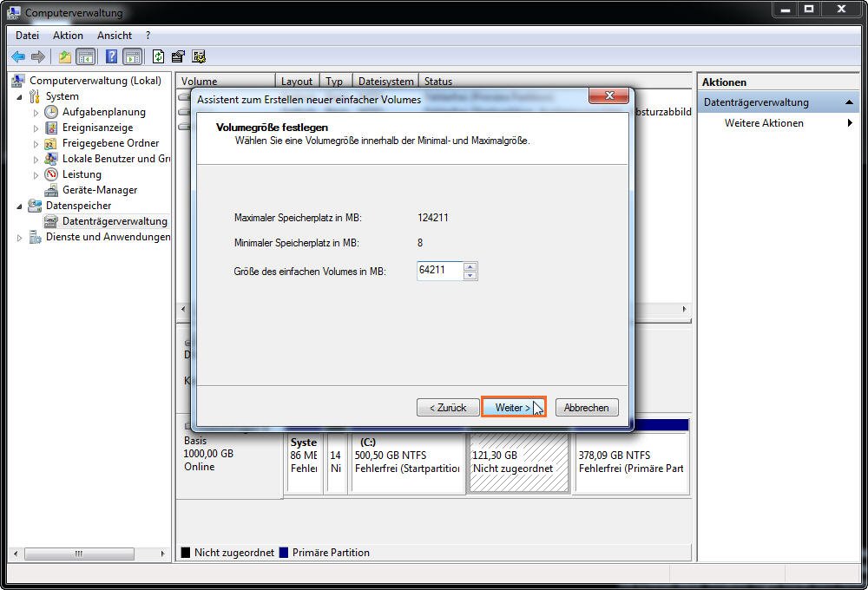The image size is (868, 590).
Task: Expand Dienste und Anwendungen node
Action: [x=20, y=238]
